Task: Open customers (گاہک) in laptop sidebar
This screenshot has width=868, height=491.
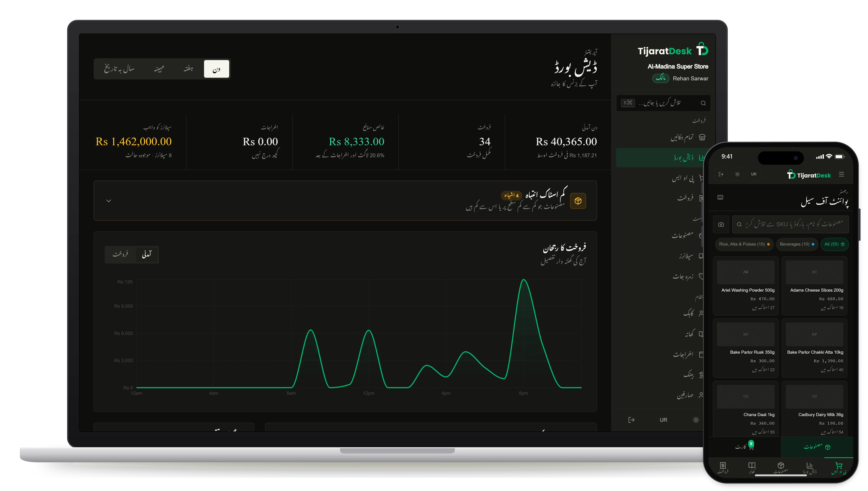Action: click(689, 313)
